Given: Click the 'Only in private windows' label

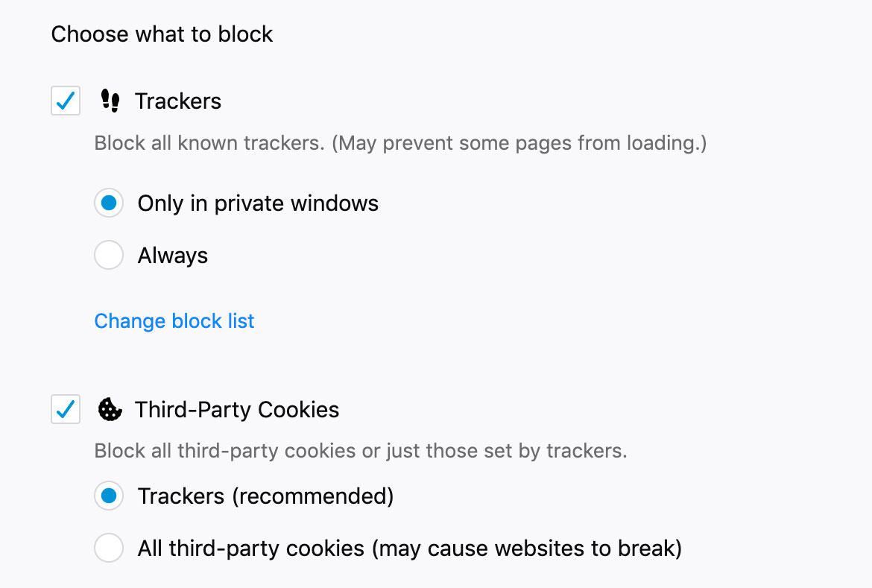Looking at the screenshot, I should coord(258,203).
